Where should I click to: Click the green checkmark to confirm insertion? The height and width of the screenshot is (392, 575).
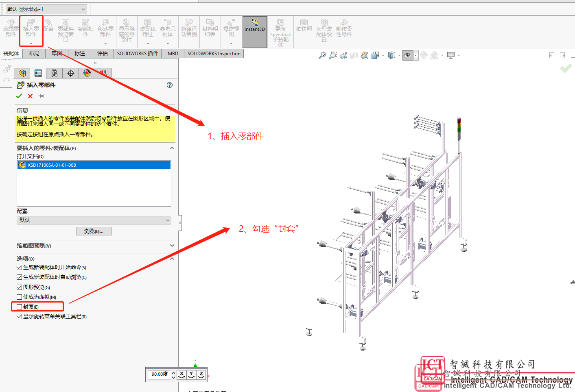coord(19,96)
